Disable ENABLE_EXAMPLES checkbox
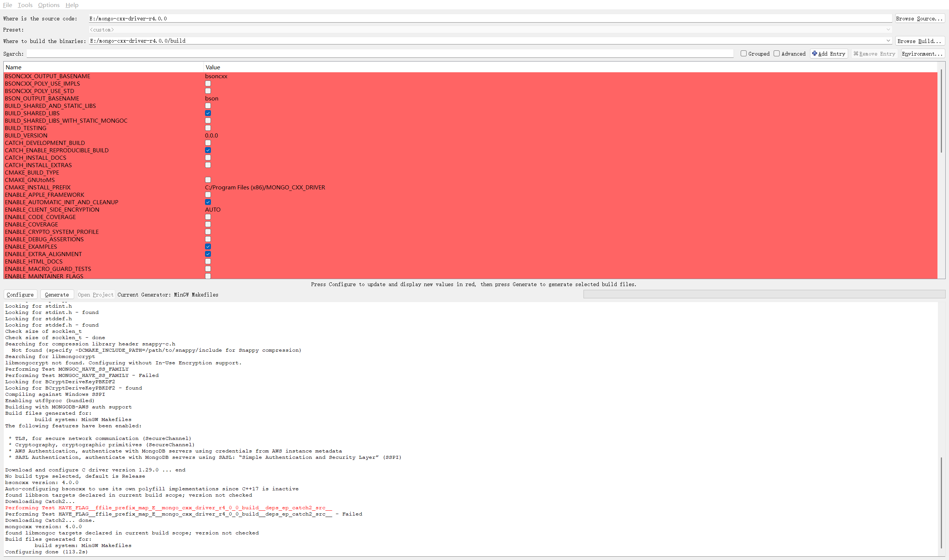949x560 pixels. (x=208, y=246)
